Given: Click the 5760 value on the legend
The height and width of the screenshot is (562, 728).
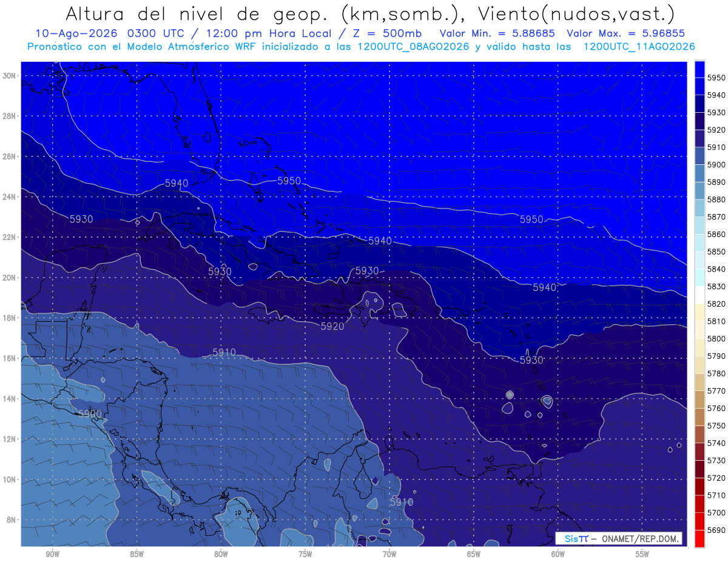Looking at the screenshot, I should pos(716,408).
